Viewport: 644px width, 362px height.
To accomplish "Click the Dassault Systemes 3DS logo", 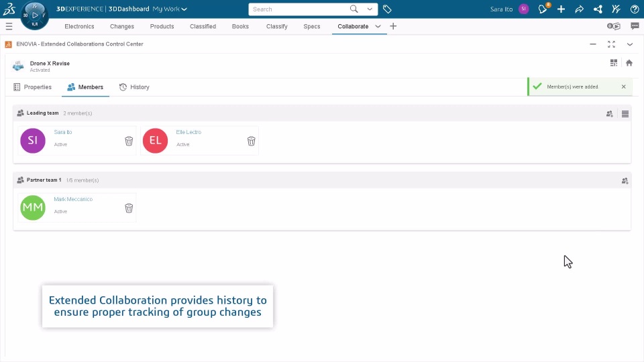I will point(9,9).
